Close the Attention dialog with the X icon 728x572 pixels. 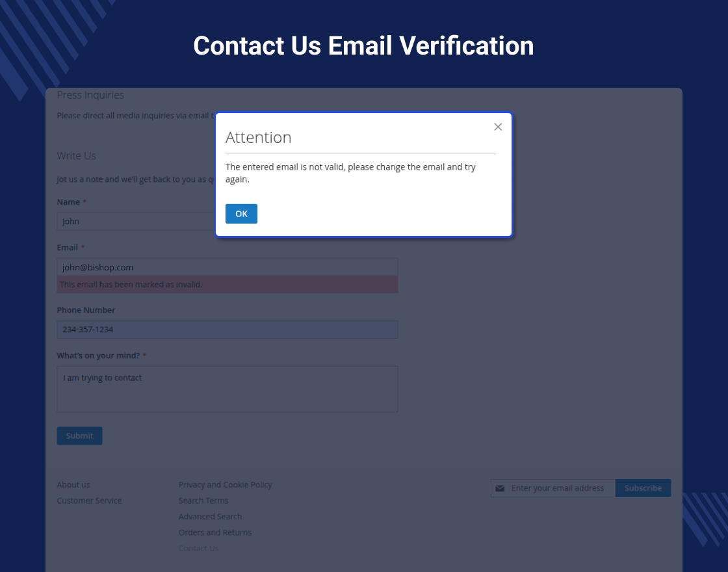(498, 127)
